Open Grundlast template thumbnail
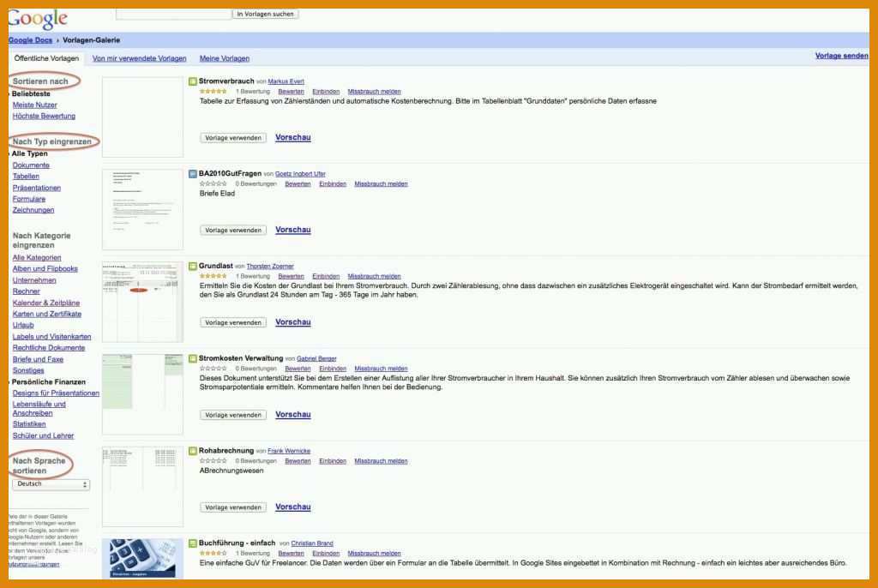This screenshot has width=878, height=588. coord(143,302)
